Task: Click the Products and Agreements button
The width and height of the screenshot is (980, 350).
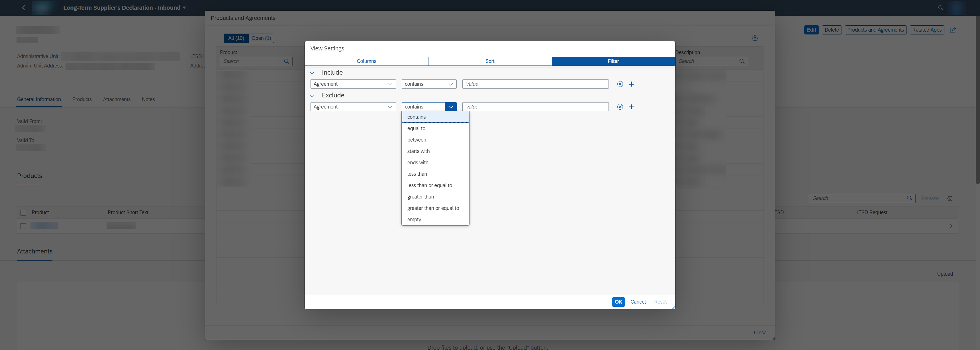Action: (875, 30)
